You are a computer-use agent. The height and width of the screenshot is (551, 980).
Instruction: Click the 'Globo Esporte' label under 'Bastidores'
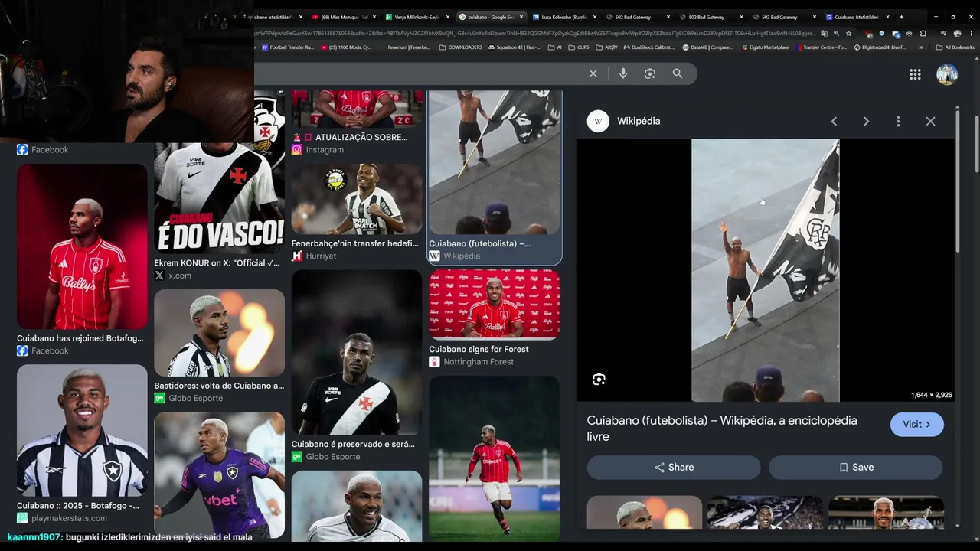coord(196,399)
